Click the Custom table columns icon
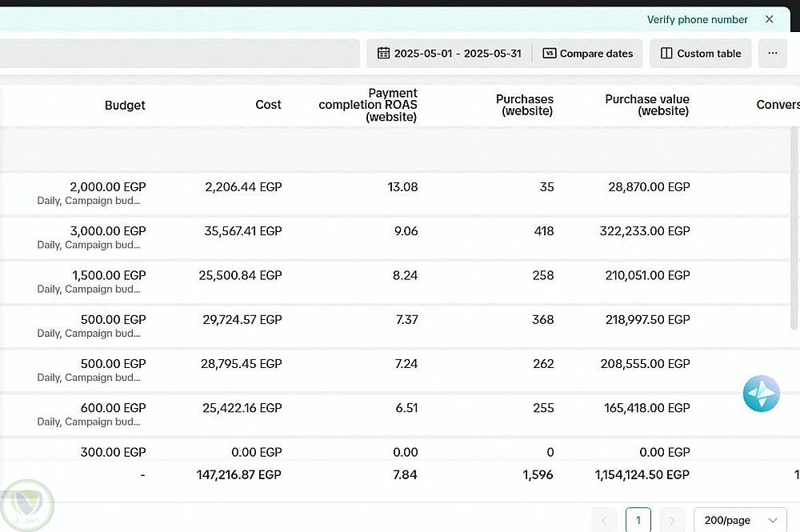This screenshot has height=532, width=800. [666, 54]
